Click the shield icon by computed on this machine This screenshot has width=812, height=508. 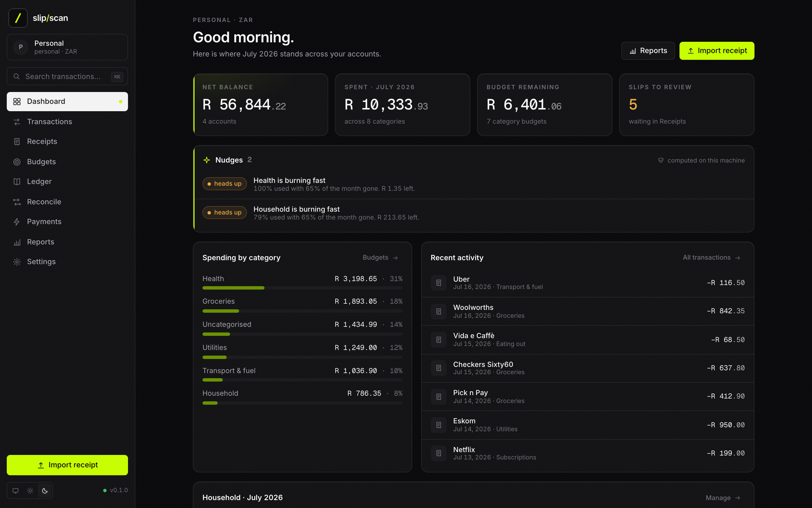(x=661, y=160)
